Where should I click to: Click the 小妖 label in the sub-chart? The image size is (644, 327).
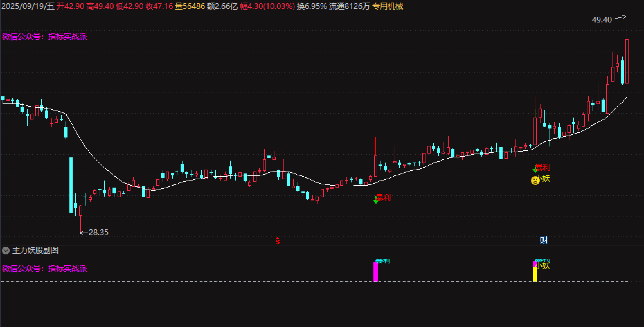click(x=544, y=266)
